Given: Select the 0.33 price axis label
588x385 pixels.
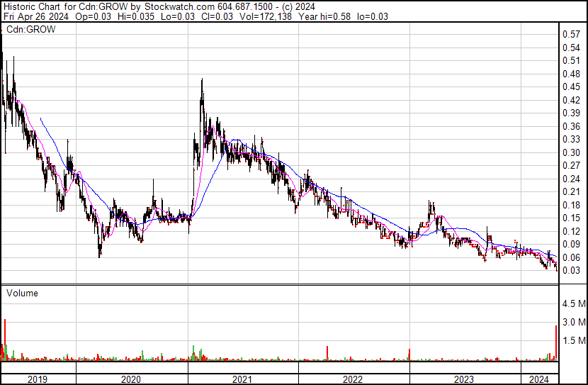Looking at the screenshot, I should (572, 139).
